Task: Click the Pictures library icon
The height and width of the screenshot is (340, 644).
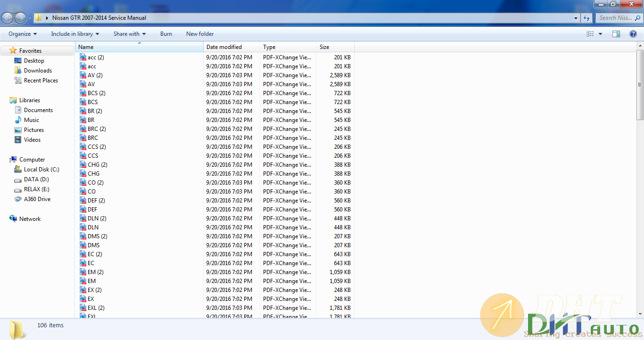Action: pos(18,130)
